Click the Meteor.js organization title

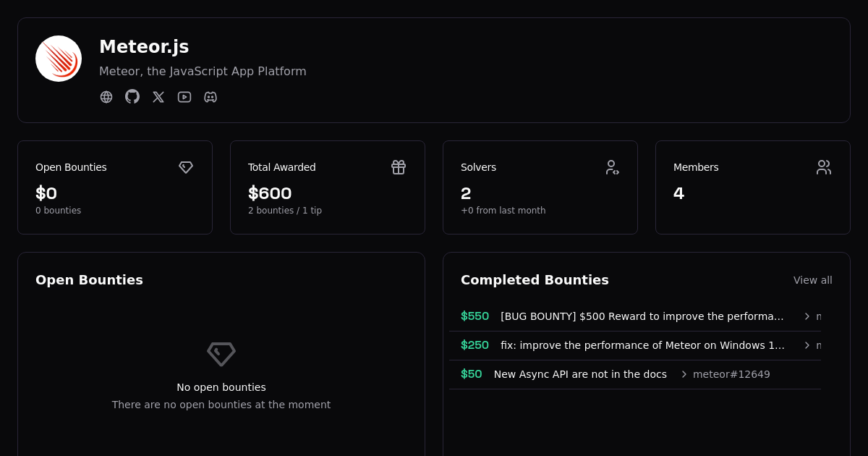144,47
